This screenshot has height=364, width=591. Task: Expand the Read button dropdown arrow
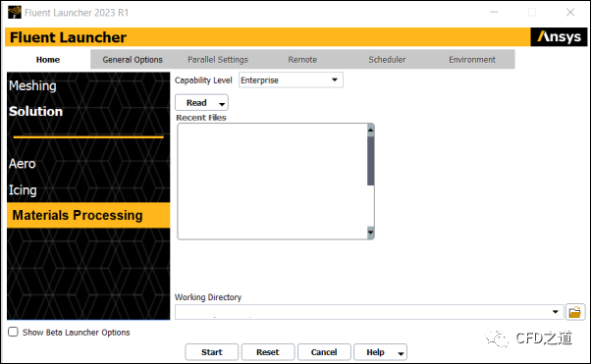(222, 104)
